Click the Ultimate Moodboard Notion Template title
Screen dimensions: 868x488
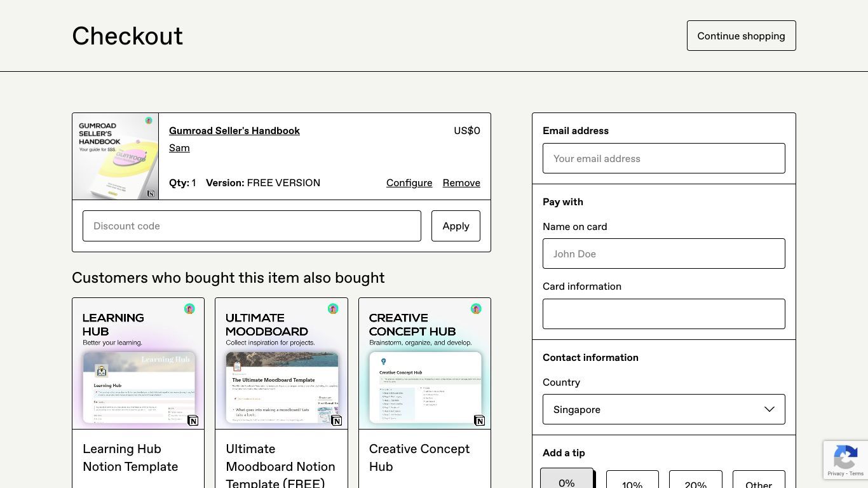(280, 466)
